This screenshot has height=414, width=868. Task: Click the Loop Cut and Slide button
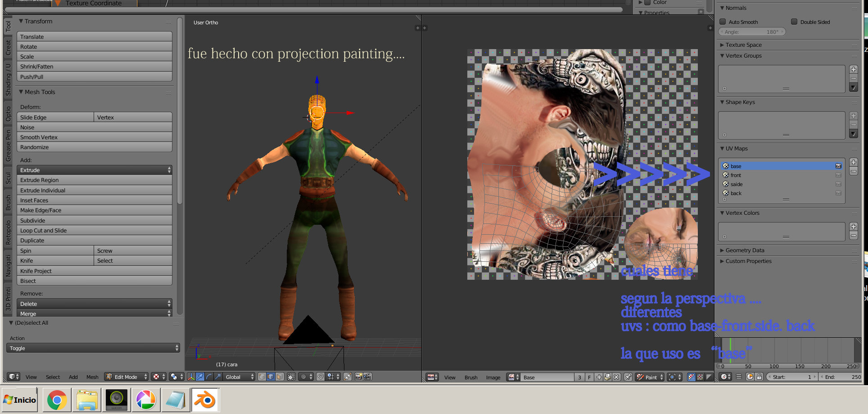point(94,230)
